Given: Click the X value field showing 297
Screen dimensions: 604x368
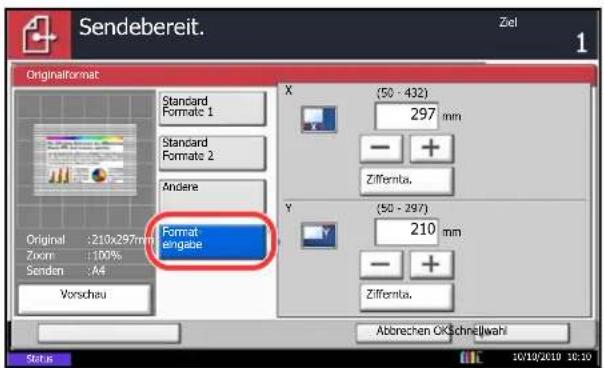Looking at the screenshot, I should [406, 116].
